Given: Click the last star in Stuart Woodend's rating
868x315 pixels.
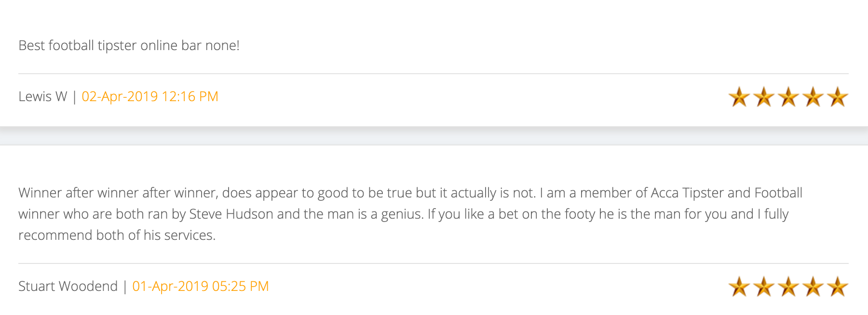Looking at the screenshot, I should pos(838,287).
